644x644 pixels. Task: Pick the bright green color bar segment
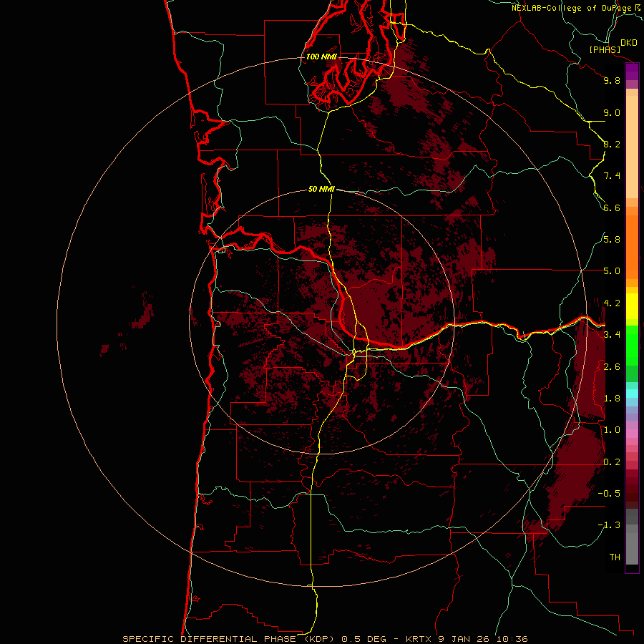tap(632, 345)
